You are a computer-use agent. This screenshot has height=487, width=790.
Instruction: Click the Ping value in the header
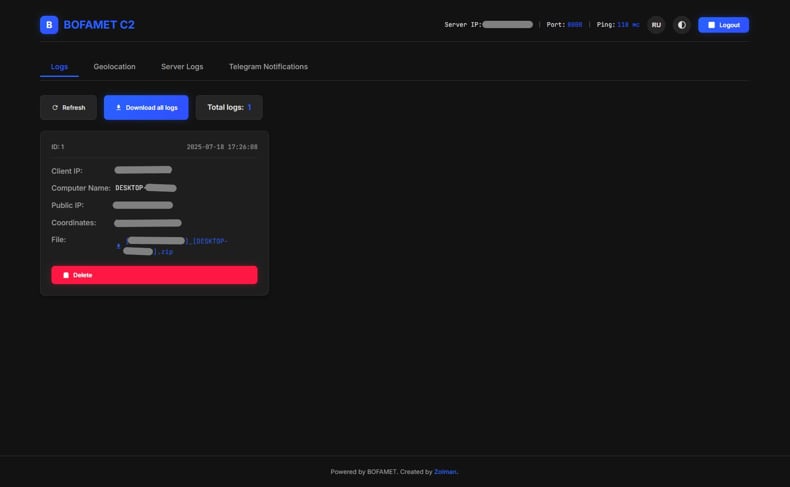click(x=628, y=25)
